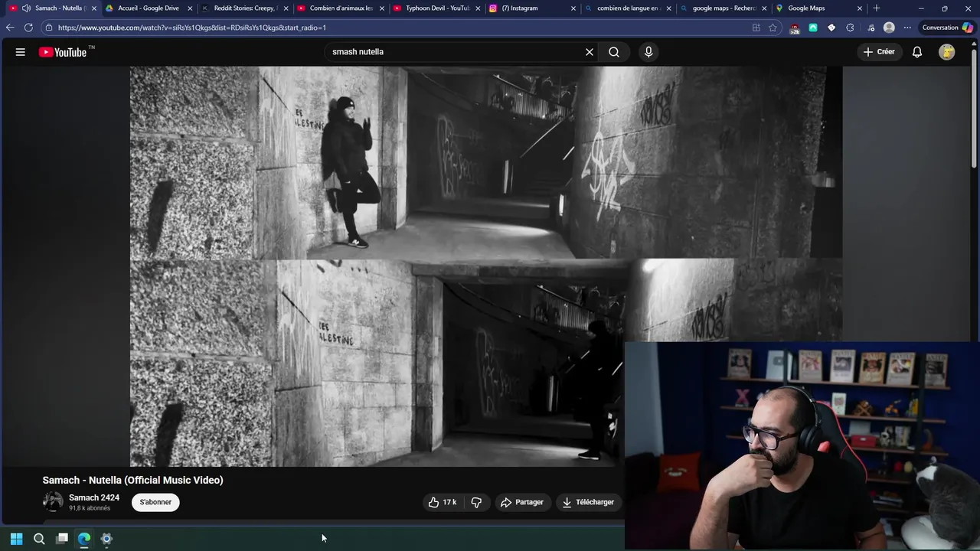Add page to favorites via star icon
Screen dimensions: 980x551
tap(773, 28)
